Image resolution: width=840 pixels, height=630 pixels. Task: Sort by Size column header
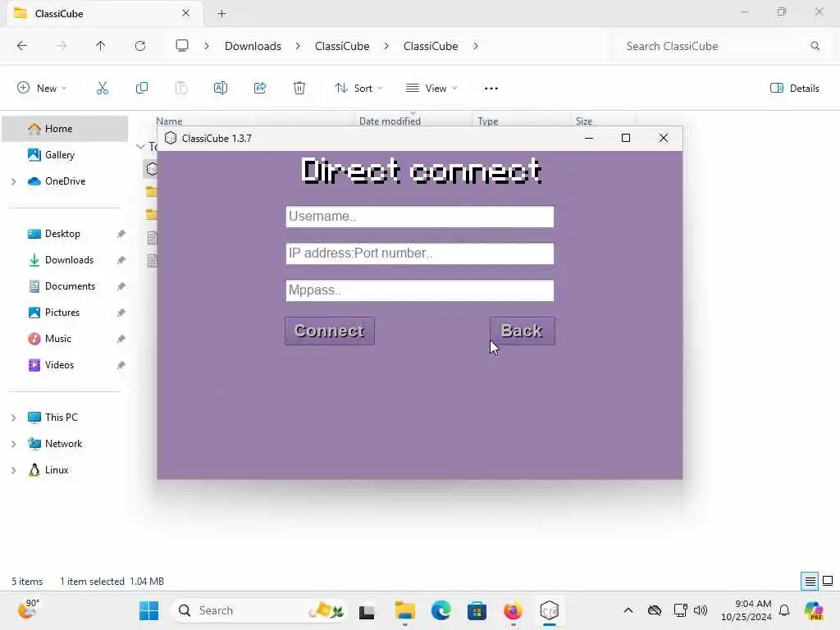(x=584, y=121)
